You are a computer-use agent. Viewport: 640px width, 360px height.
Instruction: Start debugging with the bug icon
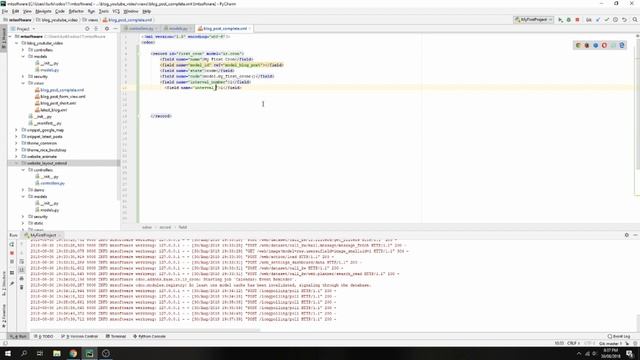point(569,20)
